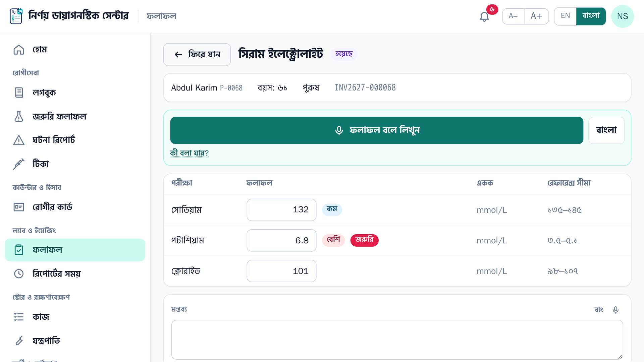644x362 pixels.
Task: Click the diagnostic center logo icon
Action: (x=16, y=16)
